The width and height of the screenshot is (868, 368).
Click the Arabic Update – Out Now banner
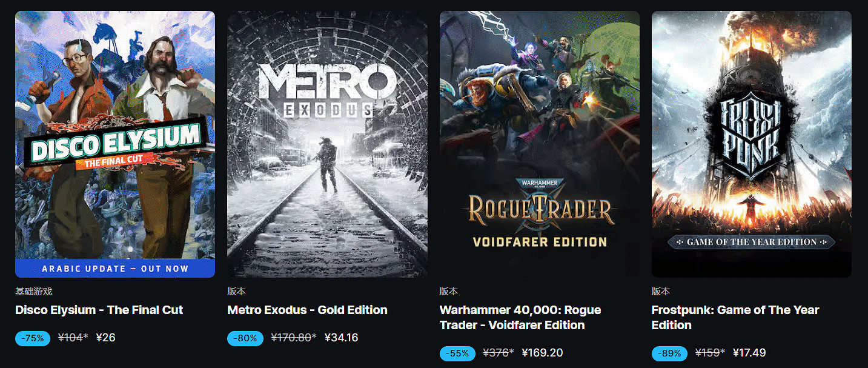coord(115,269)
